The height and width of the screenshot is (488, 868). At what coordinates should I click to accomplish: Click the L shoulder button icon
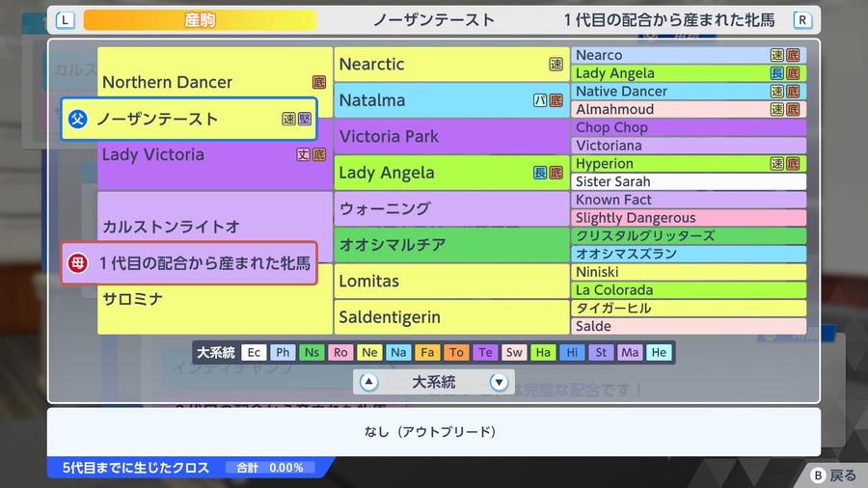pos(66,20)
